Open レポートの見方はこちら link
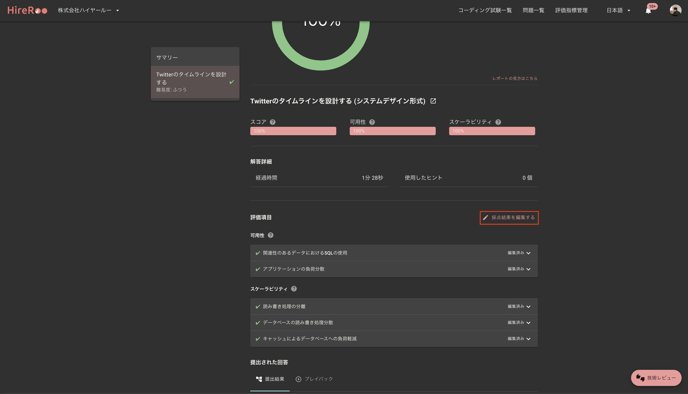The height and width of the screenshot is (394, 688). pos(515,79)
